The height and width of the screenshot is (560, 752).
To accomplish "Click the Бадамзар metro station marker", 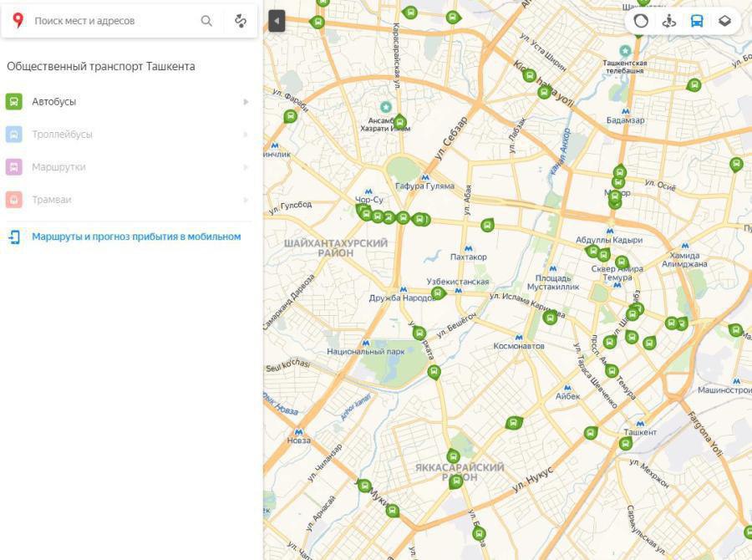I will click(x=625, y=111).
